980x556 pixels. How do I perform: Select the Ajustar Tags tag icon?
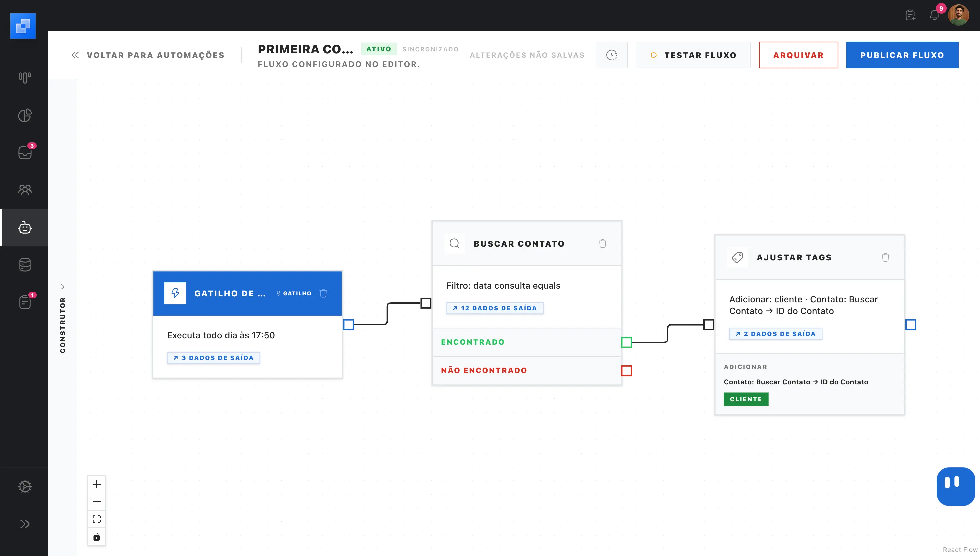(737, 257)
